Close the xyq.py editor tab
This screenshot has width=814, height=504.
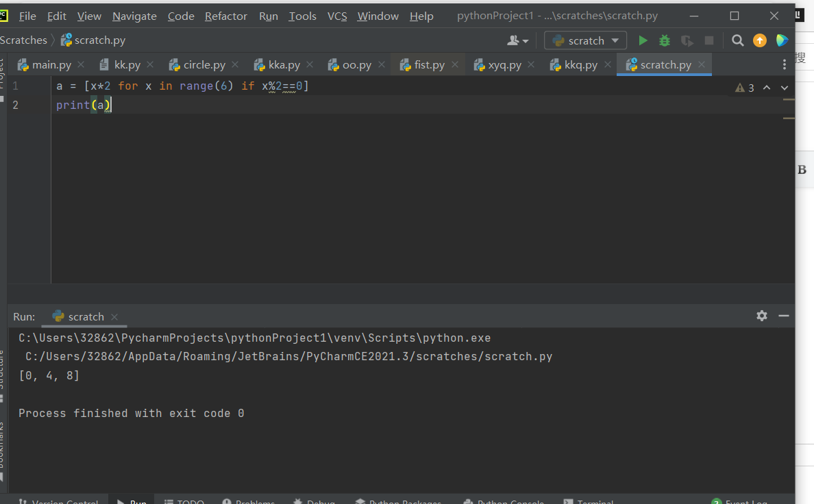pyautogui.click(x=531, y=64)
